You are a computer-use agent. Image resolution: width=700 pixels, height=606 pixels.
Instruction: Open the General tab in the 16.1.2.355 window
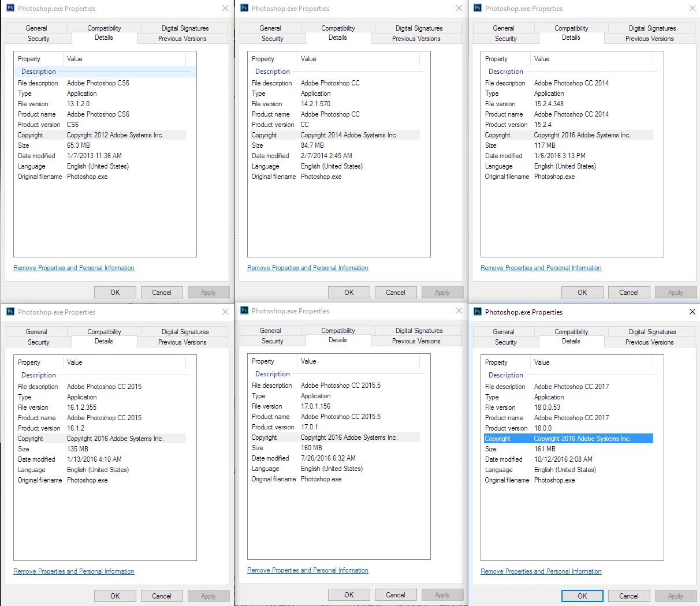pyautogui.click(x=36, y=331)
